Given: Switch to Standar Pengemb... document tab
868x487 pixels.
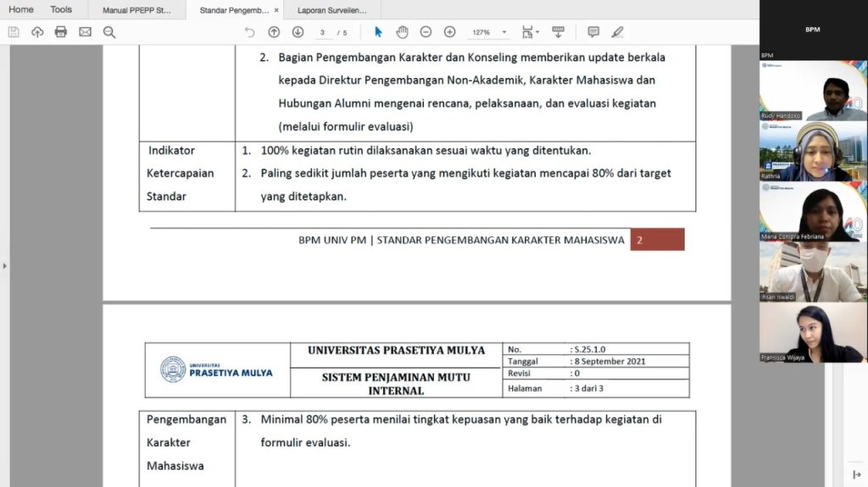Looking at the screenshot, I should point(234,10).
